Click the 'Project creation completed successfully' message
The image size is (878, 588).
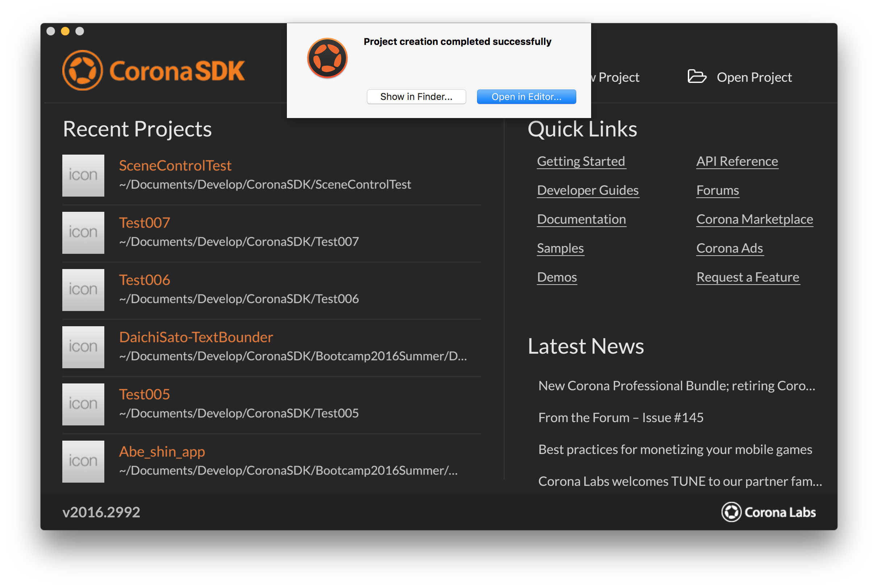click(x=457, y=42)
